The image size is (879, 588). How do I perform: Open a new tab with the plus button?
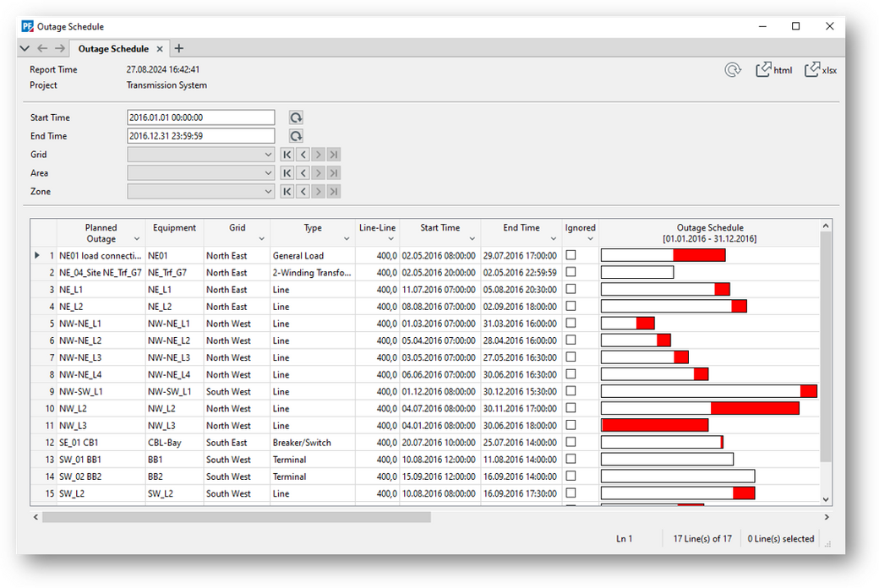click(x=178, y=48)
